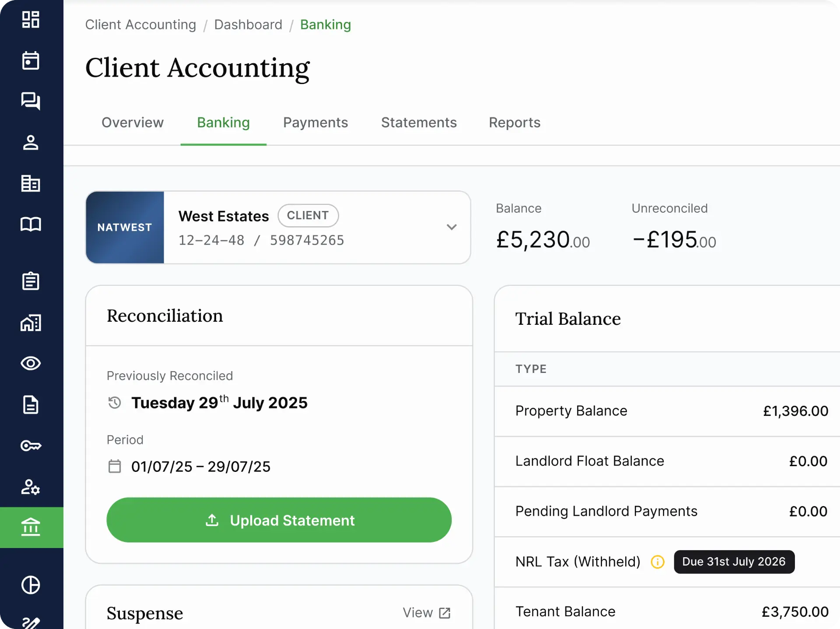Image resolution: width=840 pixels, height=629 pixels.
Task: Click the Upload Statement button
Action: point(279,520)
